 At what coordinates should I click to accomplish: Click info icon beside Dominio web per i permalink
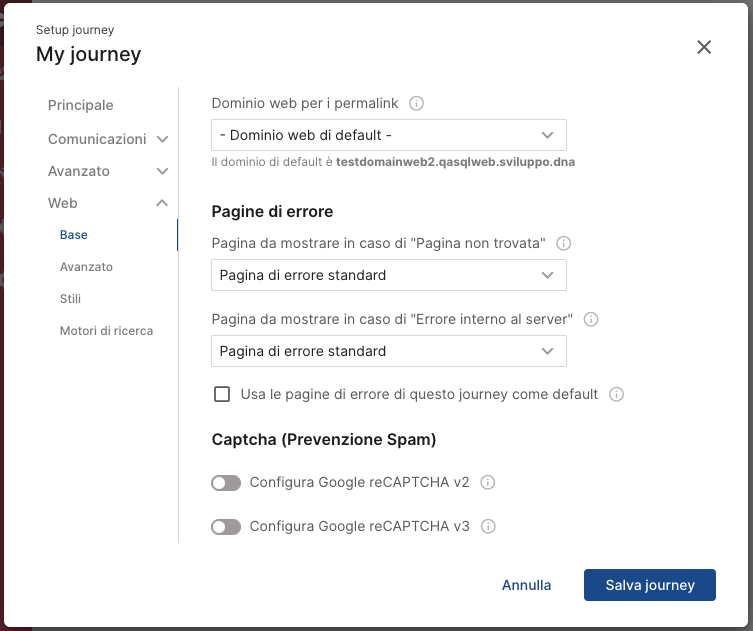[x=416, y=103]
